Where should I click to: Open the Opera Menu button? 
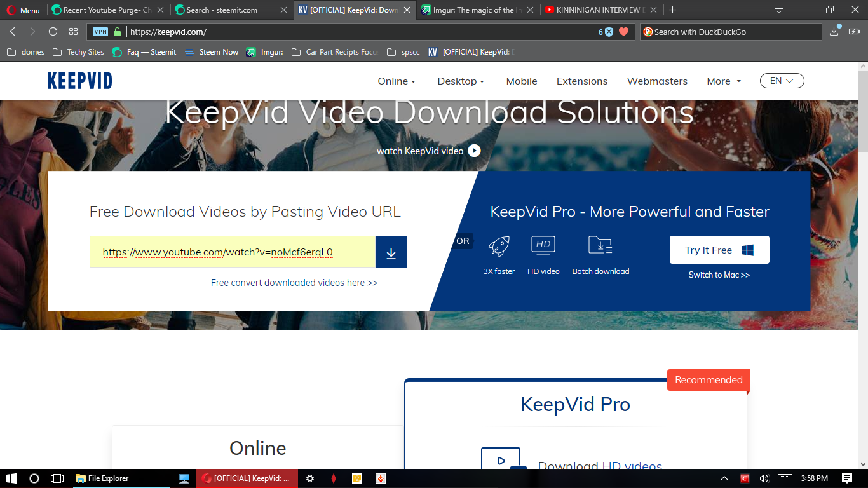(24, 10)
